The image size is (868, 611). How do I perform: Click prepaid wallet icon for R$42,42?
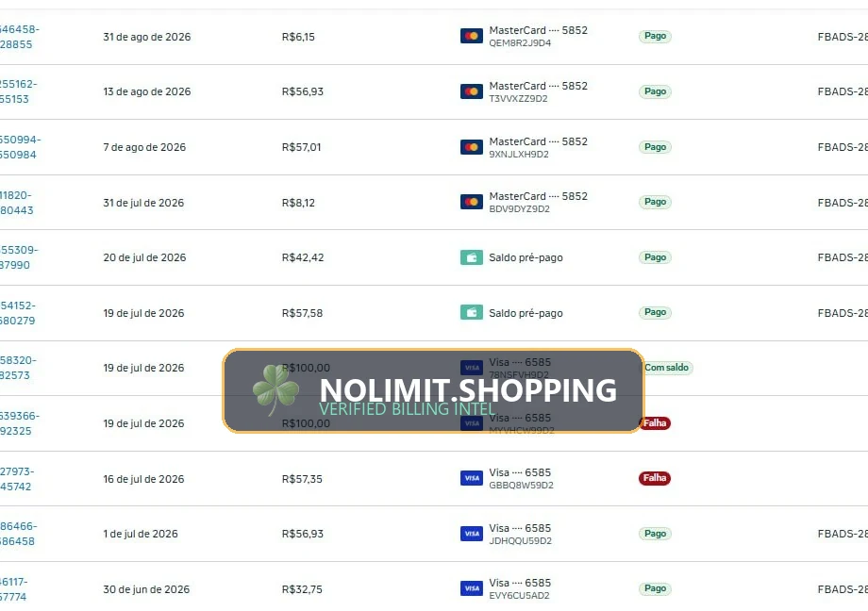(472, 257)
